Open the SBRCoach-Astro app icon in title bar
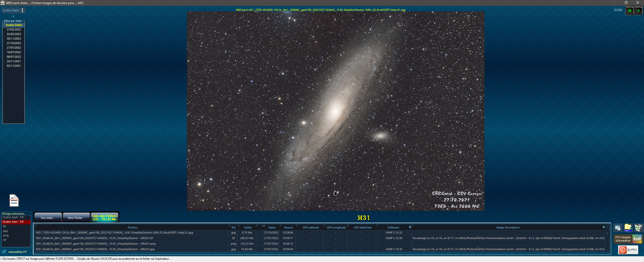Image resolution: width=644 pixels, height=262 pixels. 3,3
